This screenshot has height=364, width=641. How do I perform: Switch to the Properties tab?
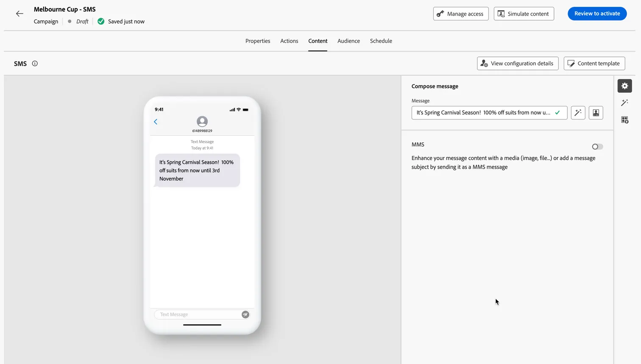(x=258, y=41)
